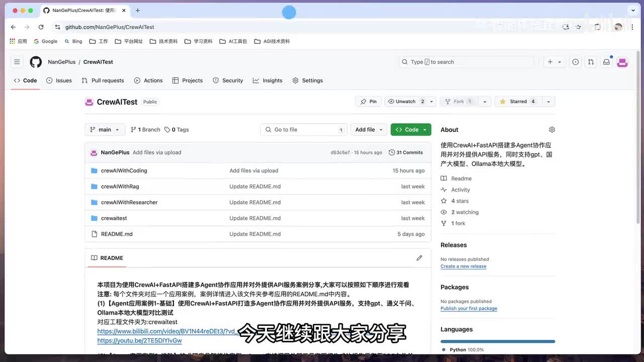Open the main branch selector dropdown
Image resolution: width=644 pixels, height=362 pixels.
click(x=105, y=130)
